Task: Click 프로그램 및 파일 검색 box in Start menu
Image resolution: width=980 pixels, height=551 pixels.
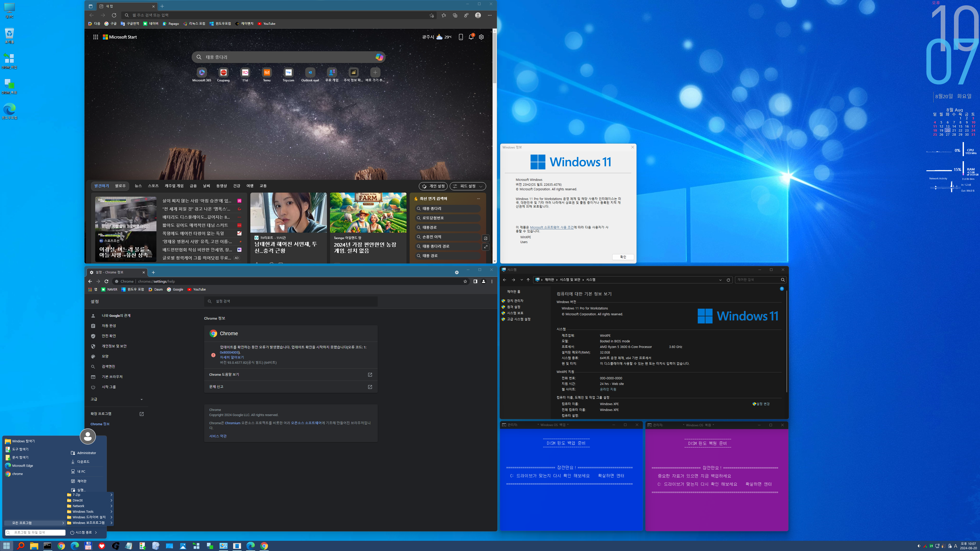Action: [35, 532]
